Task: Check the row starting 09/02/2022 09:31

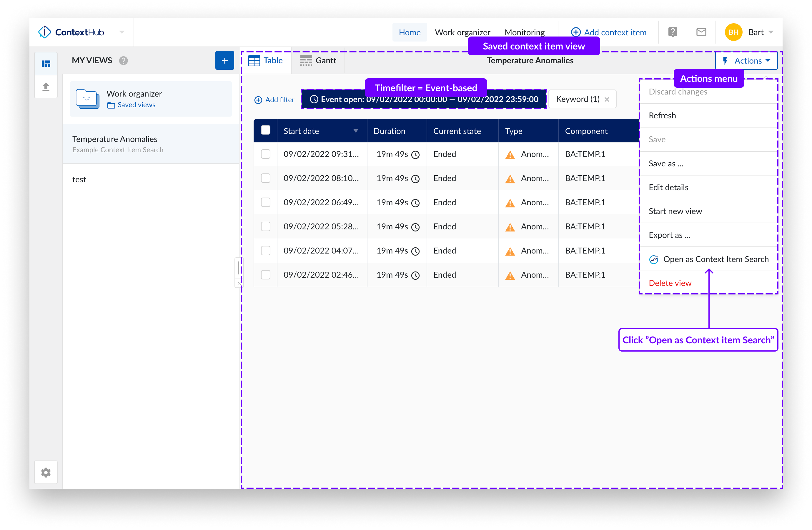Action: (x=265, y=154)
